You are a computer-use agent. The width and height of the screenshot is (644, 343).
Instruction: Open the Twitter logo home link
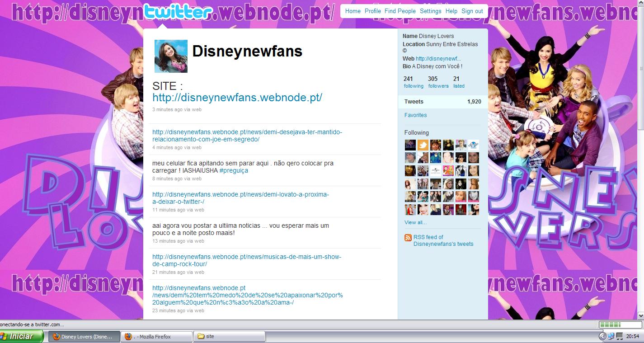coord(178,12)
